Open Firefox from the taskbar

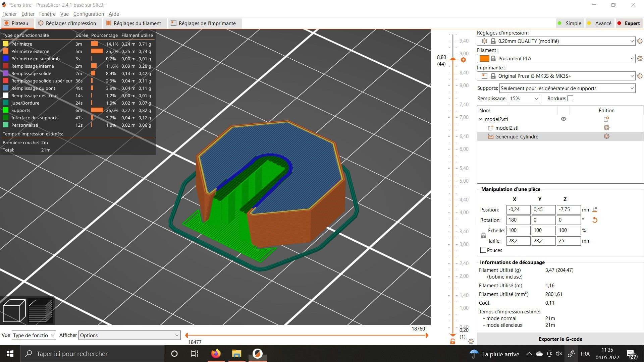point(216,354)
